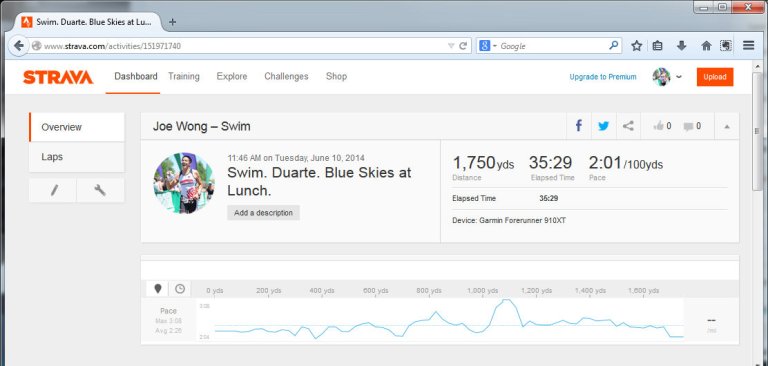Select the Laps sidebar tab
768x366 pixels.
click(x=76, y=157)
